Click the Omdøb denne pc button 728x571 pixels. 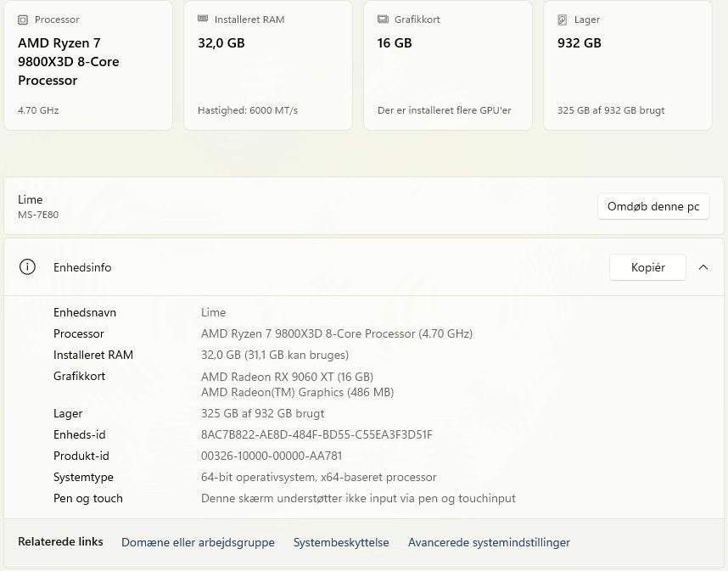[x=653, y=206]
